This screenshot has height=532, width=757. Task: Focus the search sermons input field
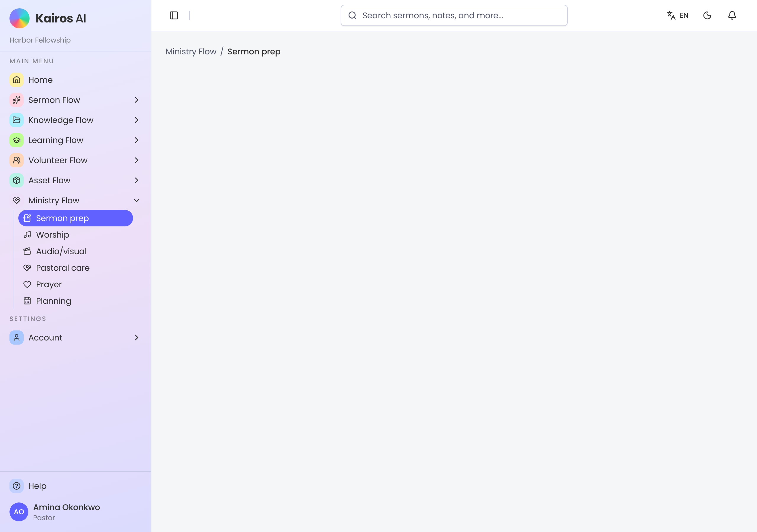454,15
